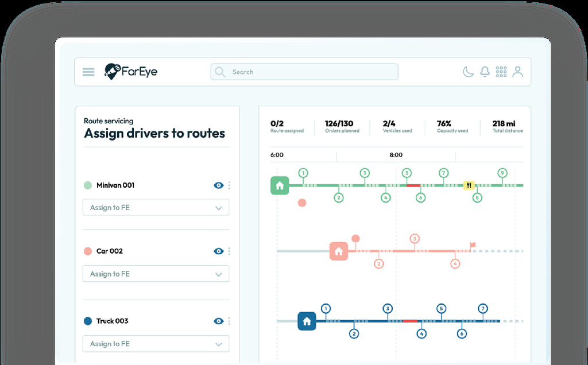Screen dimensions: 588x365
Task: Open Minivan 001's three-dot options menu
Action: pos(229,185)
